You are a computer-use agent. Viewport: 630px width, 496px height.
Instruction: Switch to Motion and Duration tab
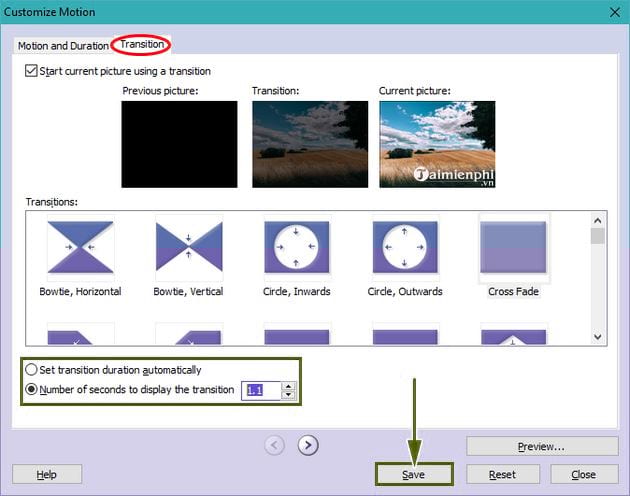(x=63, y=46)
